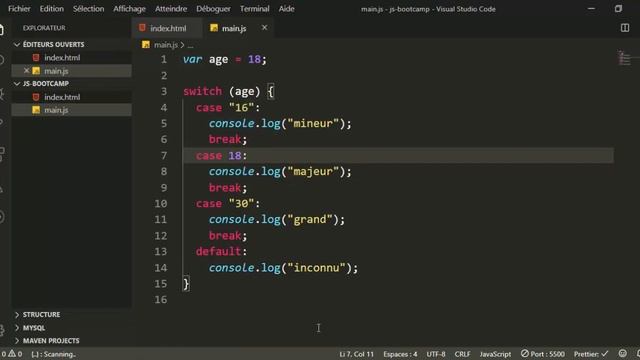Open the Explorer view in activity bar
Image resolution: width=640 pixels, height=360 pixels.
click(2, 29)
